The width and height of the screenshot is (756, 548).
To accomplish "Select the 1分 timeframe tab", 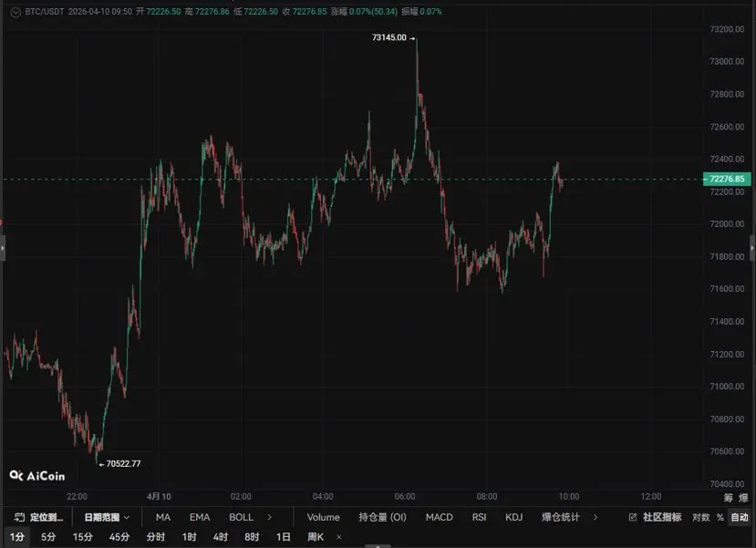I will point(17,537).
